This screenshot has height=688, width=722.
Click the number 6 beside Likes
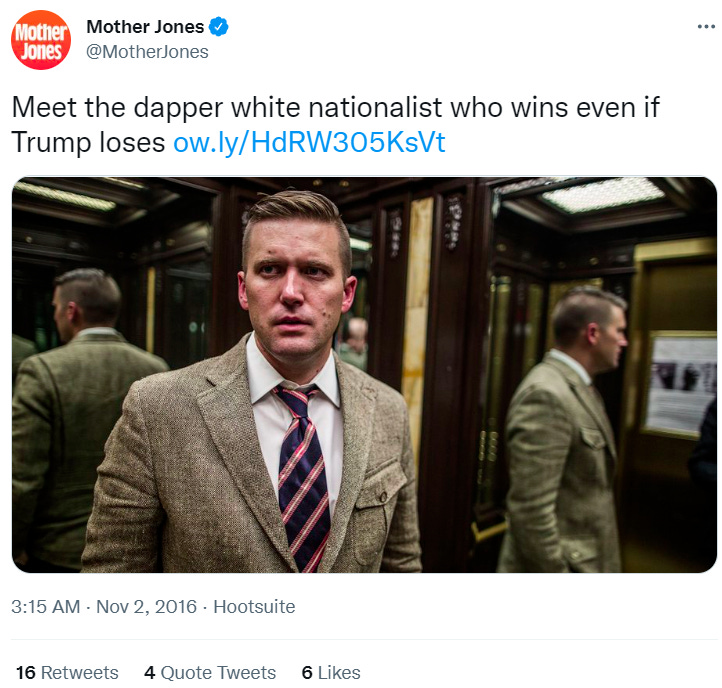[x=307, y=672]
